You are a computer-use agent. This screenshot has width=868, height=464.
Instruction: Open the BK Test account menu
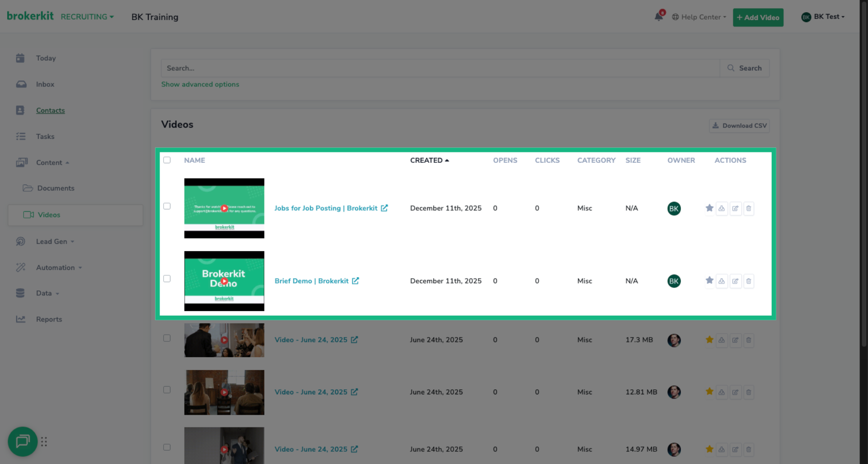tap(824, 16)
